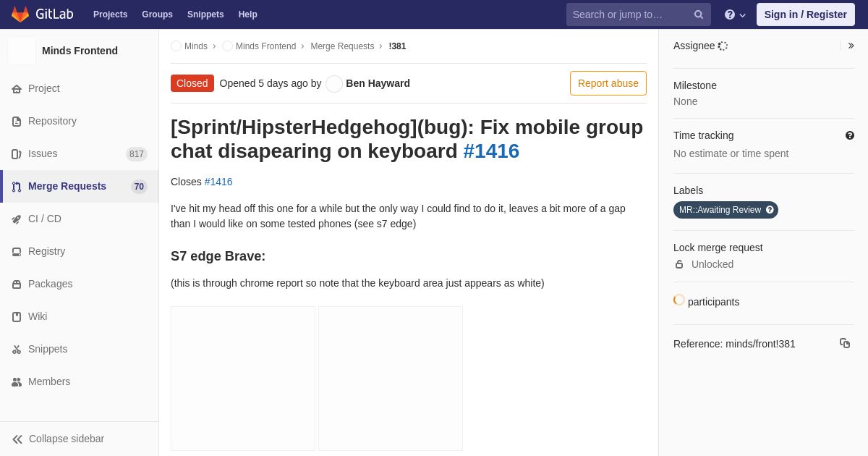868x456 pixels.
Task: Click the participants label
Action: [x=713, y=302]
